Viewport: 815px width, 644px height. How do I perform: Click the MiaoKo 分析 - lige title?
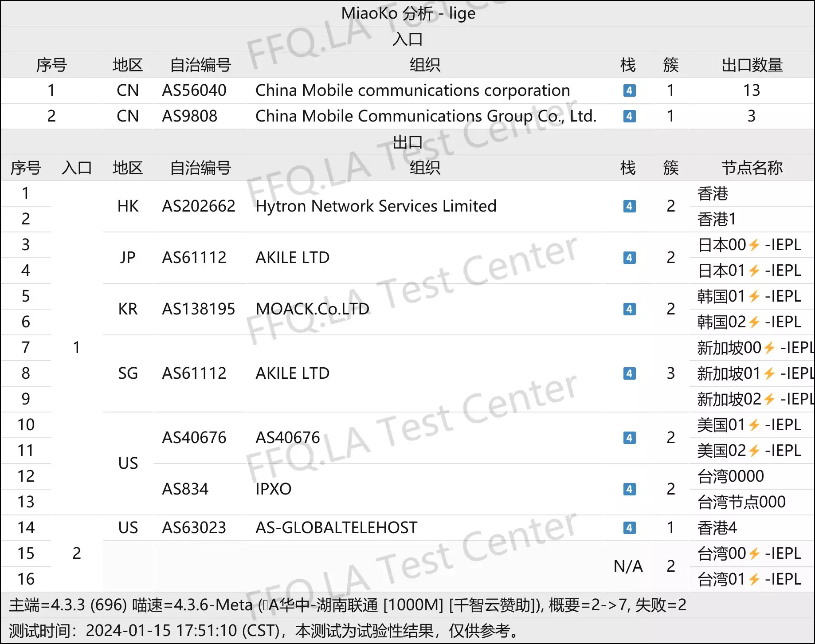pyautogui.click(x=408, y=13)
